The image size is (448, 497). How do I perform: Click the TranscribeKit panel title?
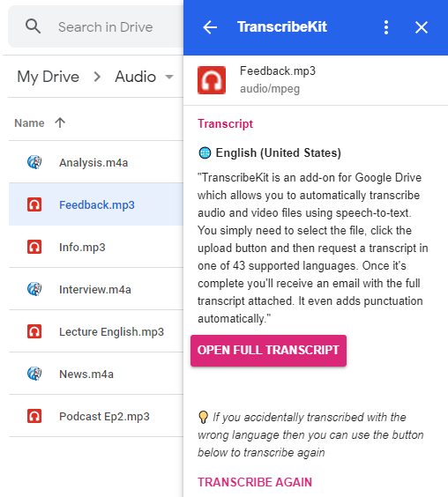click(x=282, y=27)
